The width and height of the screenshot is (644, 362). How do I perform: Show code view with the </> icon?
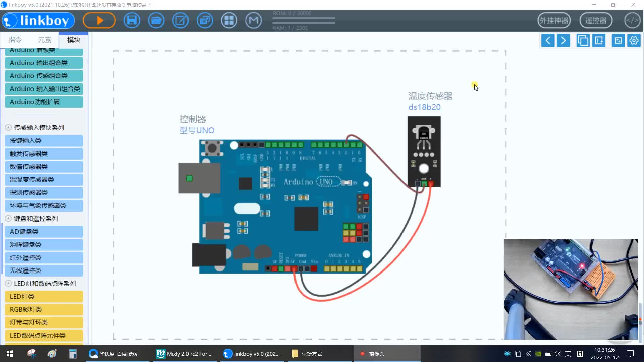pyautogui.click(x=632, y=21)
